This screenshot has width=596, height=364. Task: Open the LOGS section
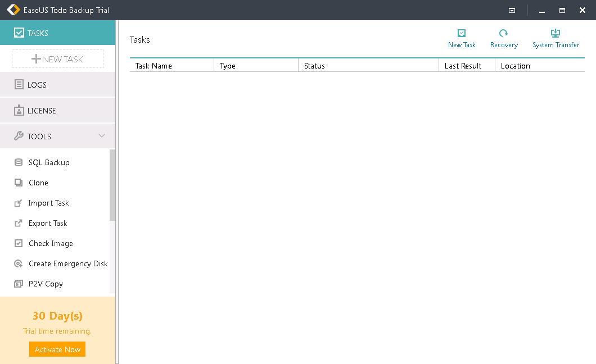pyautogui.click(x=58, y=85)
